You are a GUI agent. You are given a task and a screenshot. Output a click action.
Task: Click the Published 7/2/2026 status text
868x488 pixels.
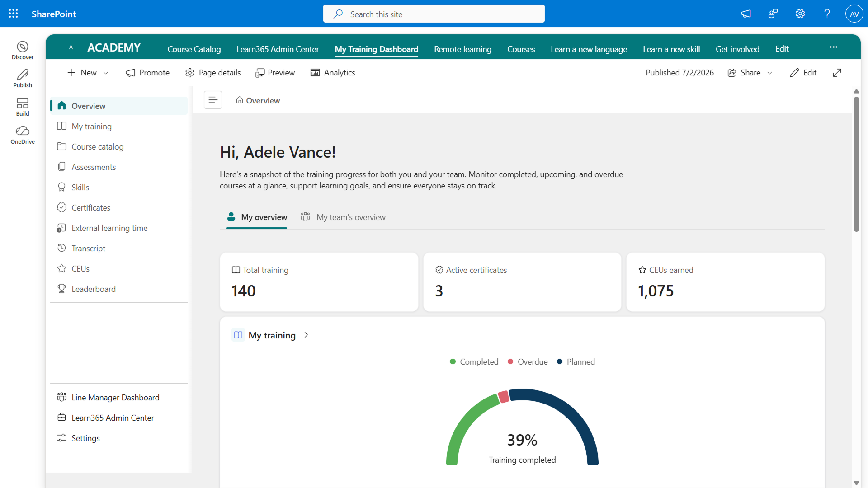(679, 73)
